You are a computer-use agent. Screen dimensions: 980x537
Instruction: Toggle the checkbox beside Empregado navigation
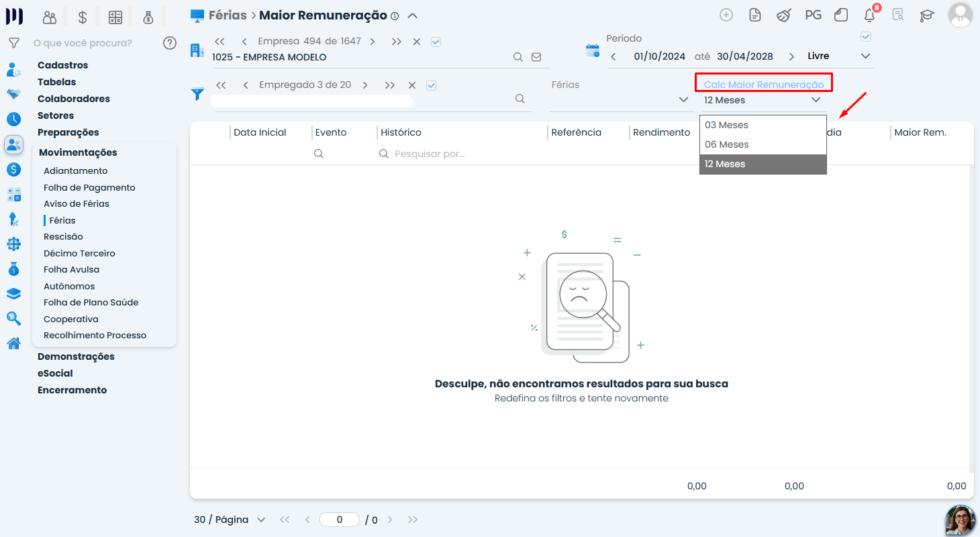(432, 85)
